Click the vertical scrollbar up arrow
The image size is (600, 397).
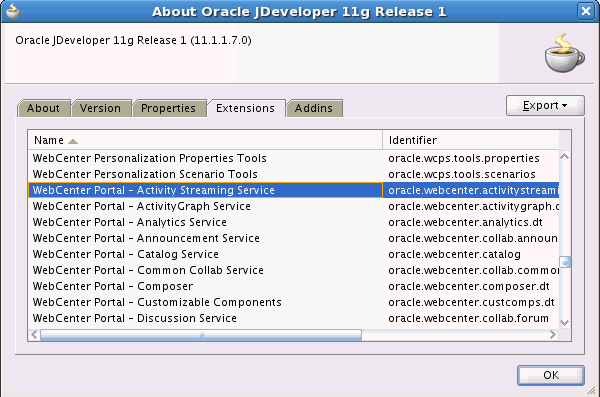(564, 156)
